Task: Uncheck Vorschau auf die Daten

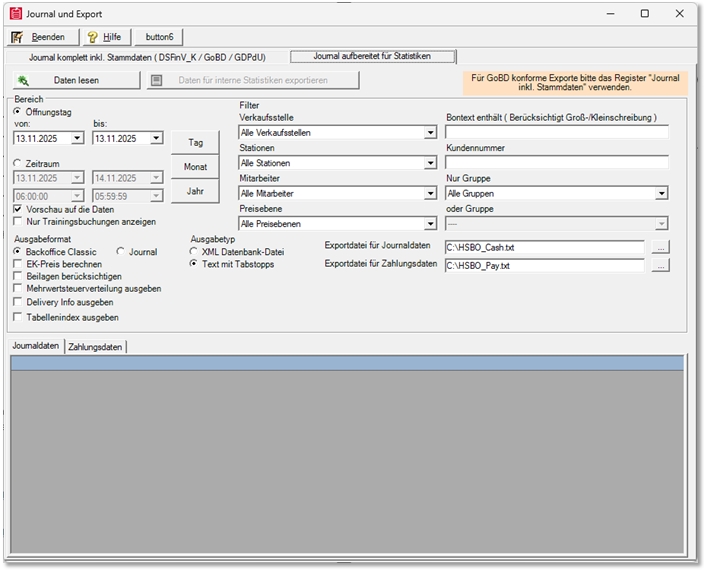Action: coord(18,209)
